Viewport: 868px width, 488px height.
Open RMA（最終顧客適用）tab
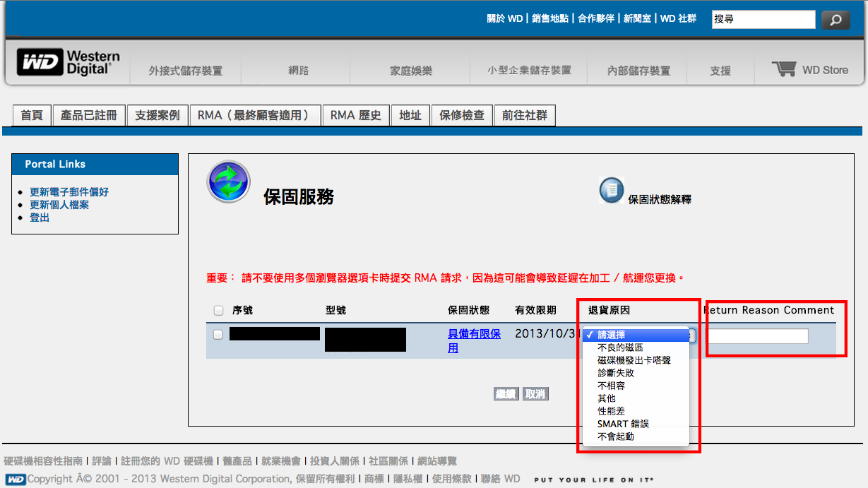[255, 115]
